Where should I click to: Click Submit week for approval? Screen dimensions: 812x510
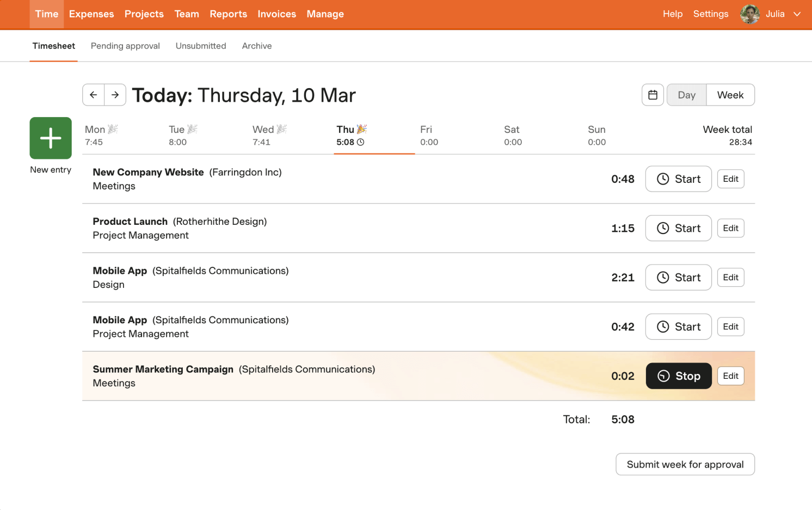685,464
